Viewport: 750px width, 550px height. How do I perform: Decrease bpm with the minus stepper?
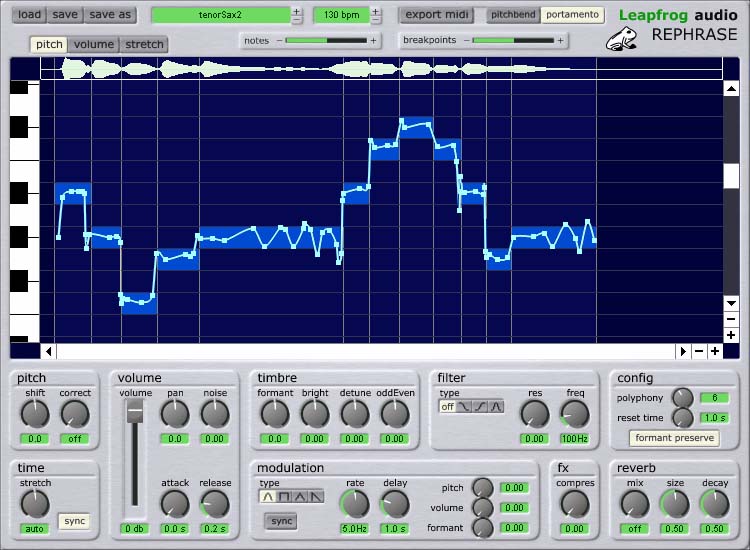coord(376,20)
